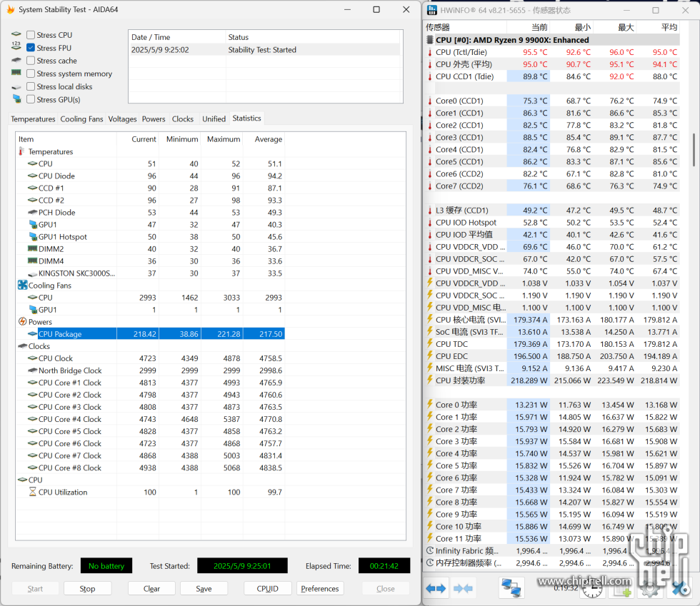The image size is (700, 606).
Task: Click the thermometer icon of Temperatures group
Action: pos(21,151)
